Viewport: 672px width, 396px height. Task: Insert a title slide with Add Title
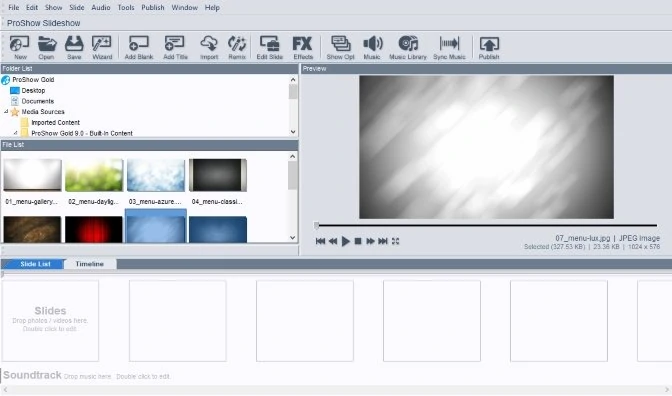175,47
